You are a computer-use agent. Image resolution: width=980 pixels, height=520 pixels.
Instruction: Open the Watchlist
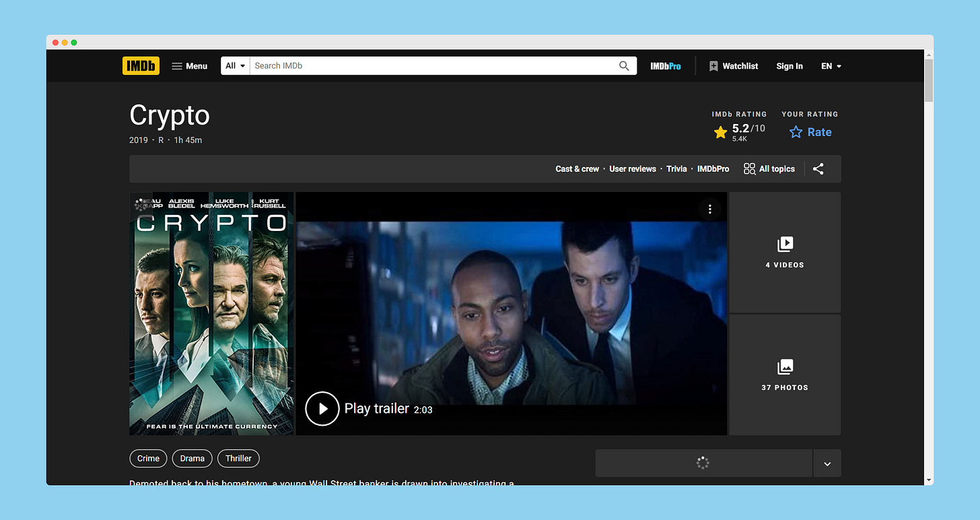point(734,66)
